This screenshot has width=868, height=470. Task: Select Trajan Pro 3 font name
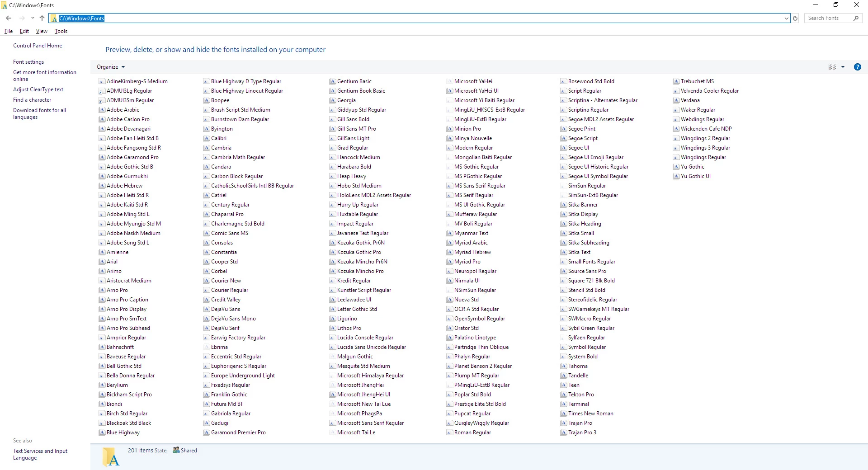tap(582, 432)
